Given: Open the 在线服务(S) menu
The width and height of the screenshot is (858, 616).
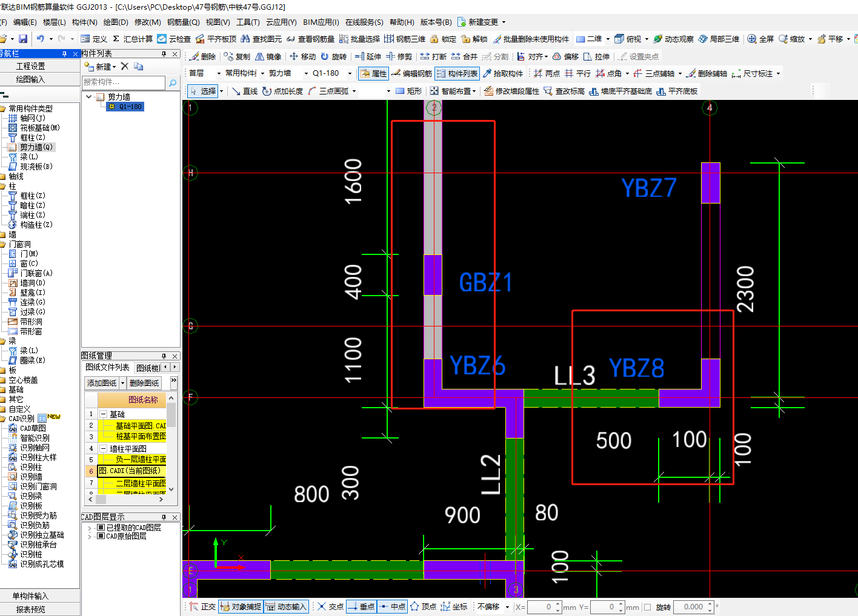Looking at the screenshot, I should 364,22.
